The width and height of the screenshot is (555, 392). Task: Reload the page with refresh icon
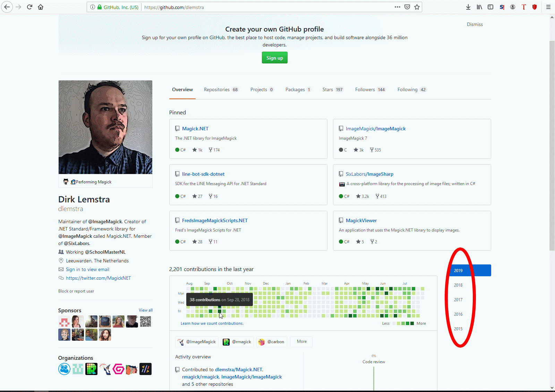[x=29, y=7]
